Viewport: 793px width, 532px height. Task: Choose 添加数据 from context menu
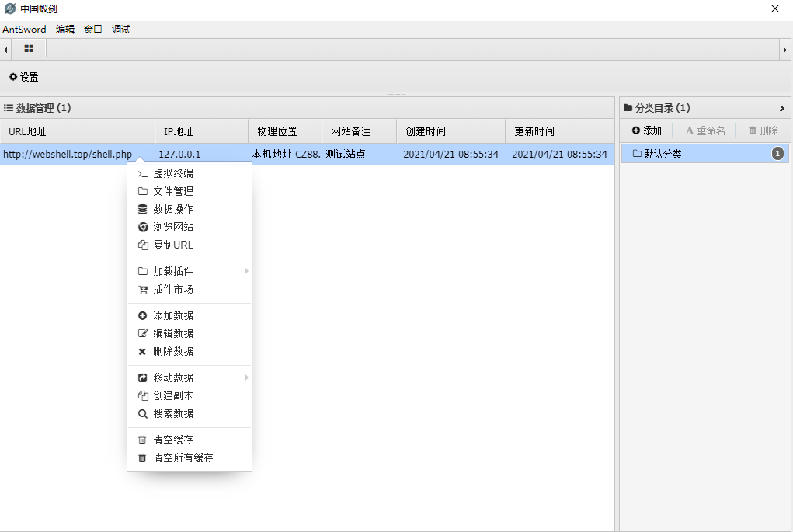[172, 315]
